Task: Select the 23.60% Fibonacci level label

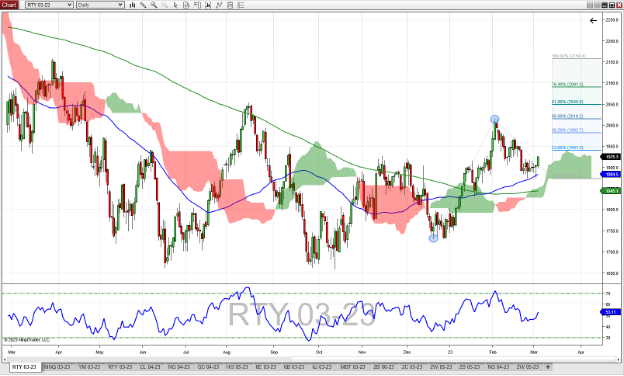Action: [x=567, y=148]
